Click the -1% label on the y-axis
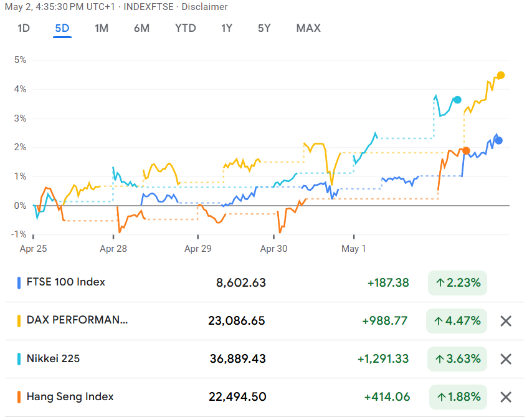532x417 pixels. (19, 234)
